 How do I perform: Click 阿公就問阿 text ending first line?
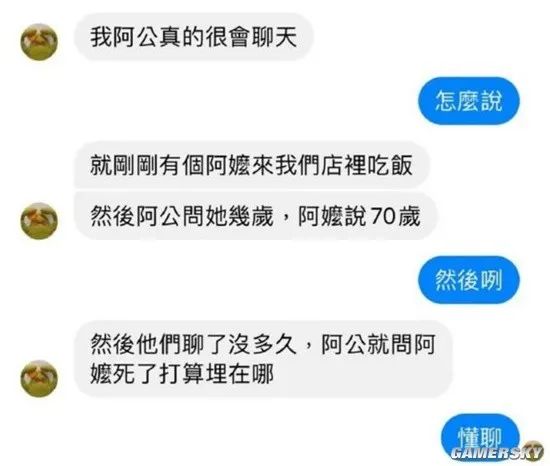tap(378, 344)
